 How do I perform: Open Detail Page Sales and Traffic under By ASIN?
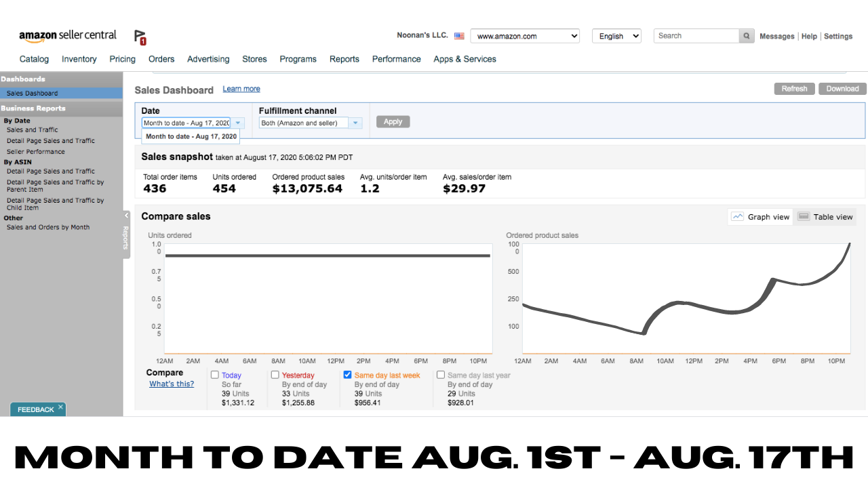[x=51, y=171]
